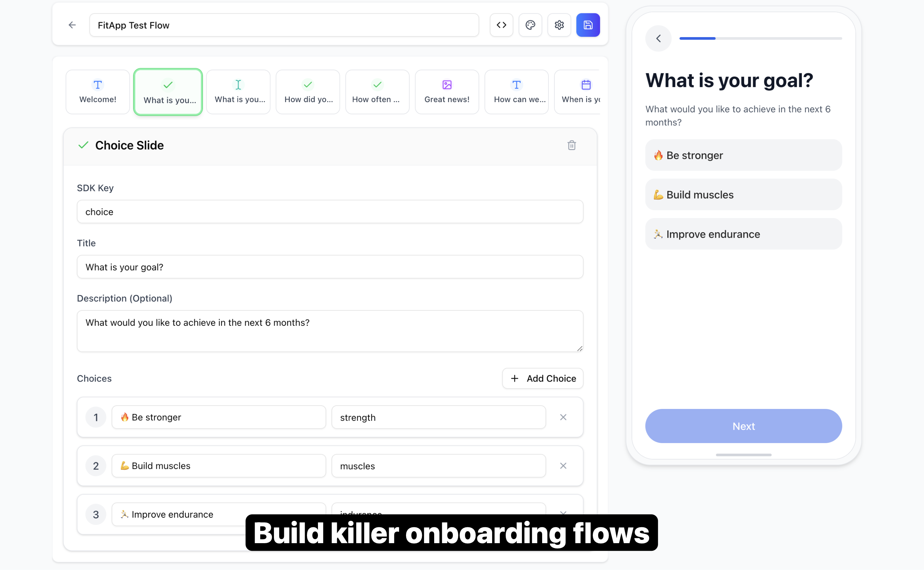
Task: Open flow settings gear icon
Action: [559, 25]
